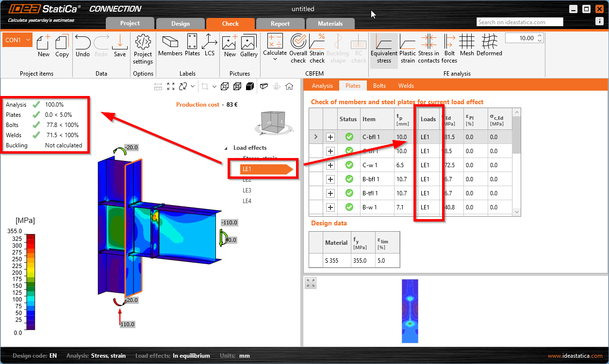Viewport: 609px width, 364px height.
Task: Select load effect LE3
Action: 247,190
